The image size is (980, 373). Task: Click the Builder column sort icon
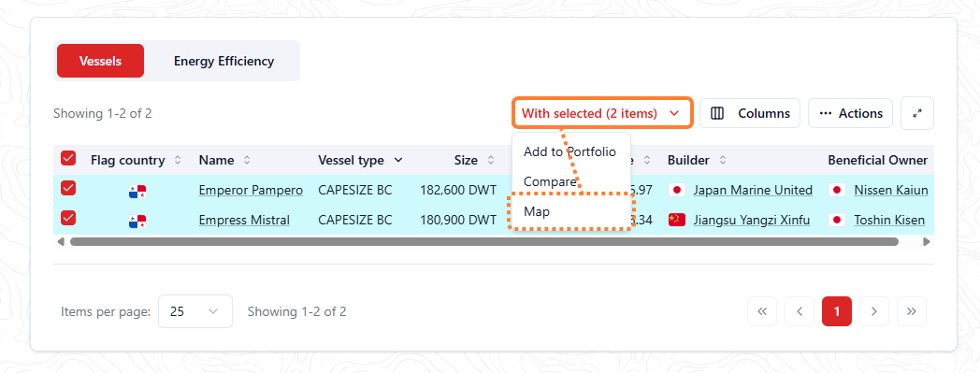(723, 161)
